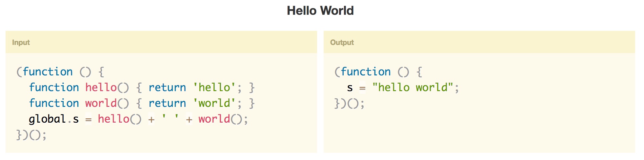Click the function keyword in Output's first line

click(x=366, y=72)
